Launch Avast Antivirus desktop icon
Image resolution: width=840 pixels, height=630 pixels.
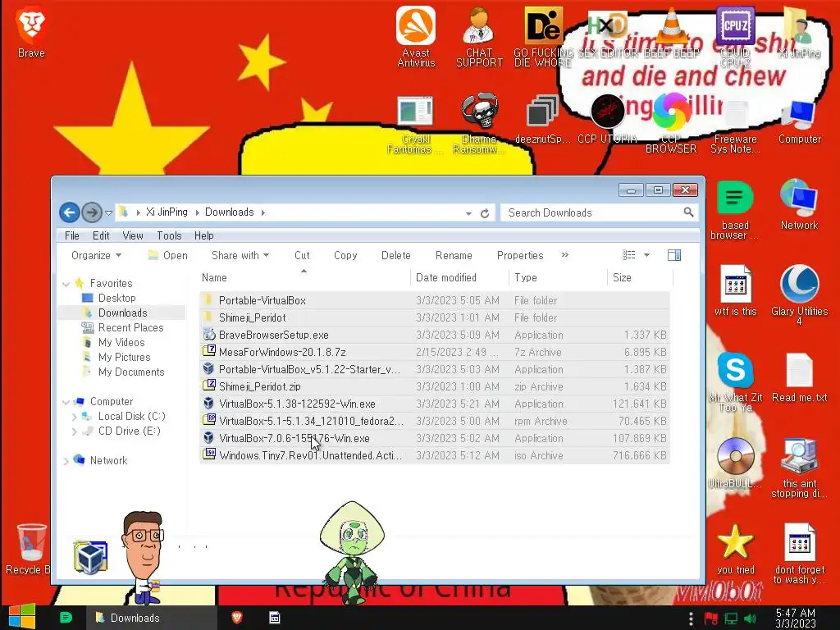pos(416,36)
